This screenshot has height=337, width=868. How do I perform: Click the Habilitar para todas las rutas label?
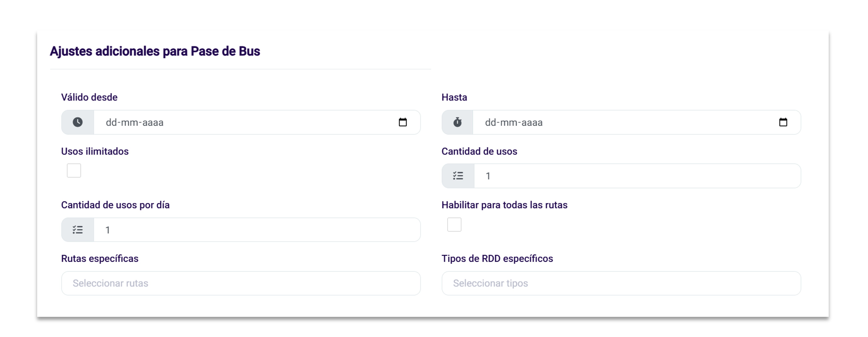tap(504, 205)
